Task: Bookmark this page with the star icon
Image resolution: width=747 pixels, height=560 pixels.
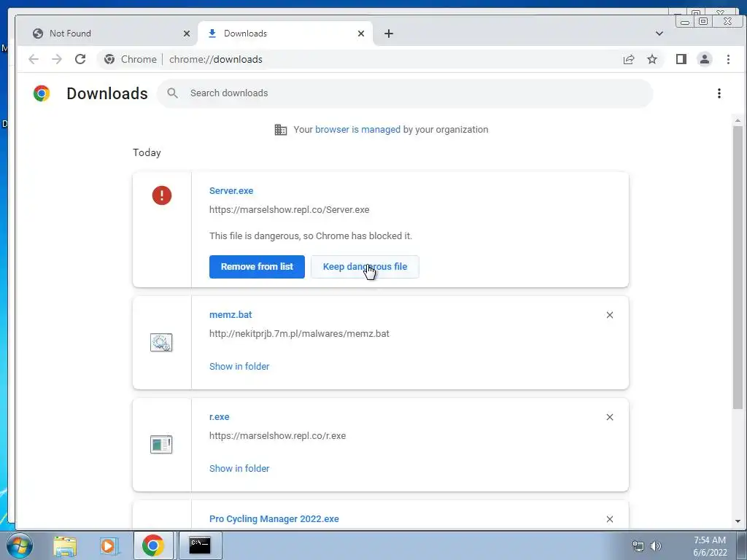Action: pos(652,59)
